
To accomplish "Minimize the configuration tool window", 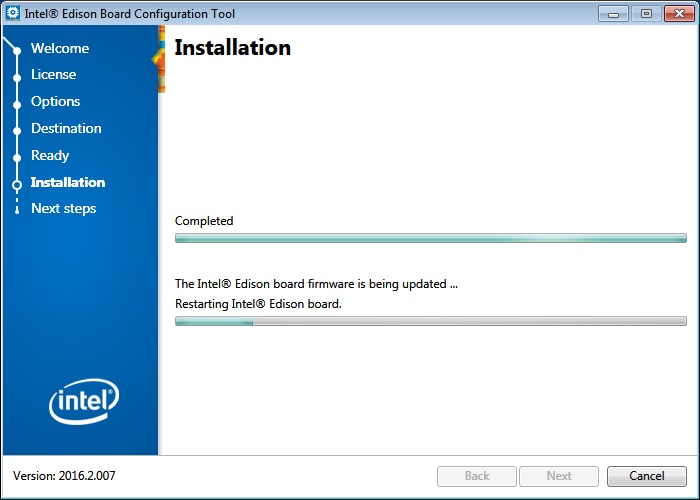I will (613, 14).
